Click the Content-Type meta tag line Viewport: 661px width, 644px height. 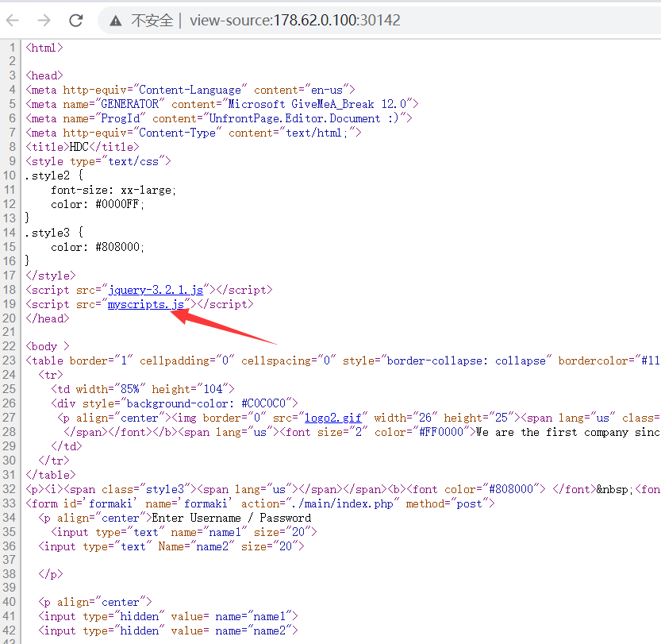pyautogui.click(x=193, y=133)
